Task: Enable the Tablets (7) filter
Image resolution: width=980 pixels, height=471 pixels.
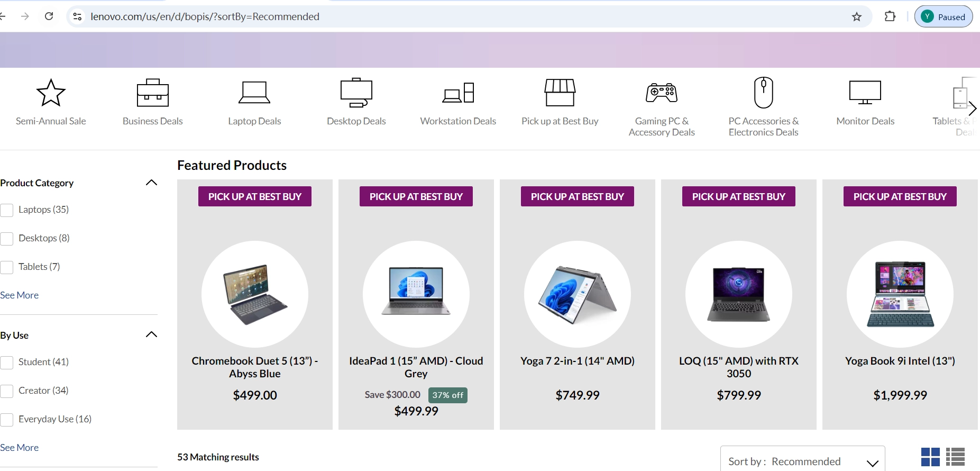Action: click(7, 267)
